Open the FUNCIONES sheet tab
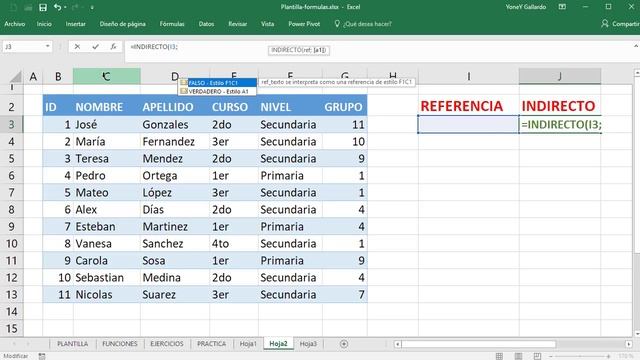Viewport: 640px width, 360px height. click(120, 344)
